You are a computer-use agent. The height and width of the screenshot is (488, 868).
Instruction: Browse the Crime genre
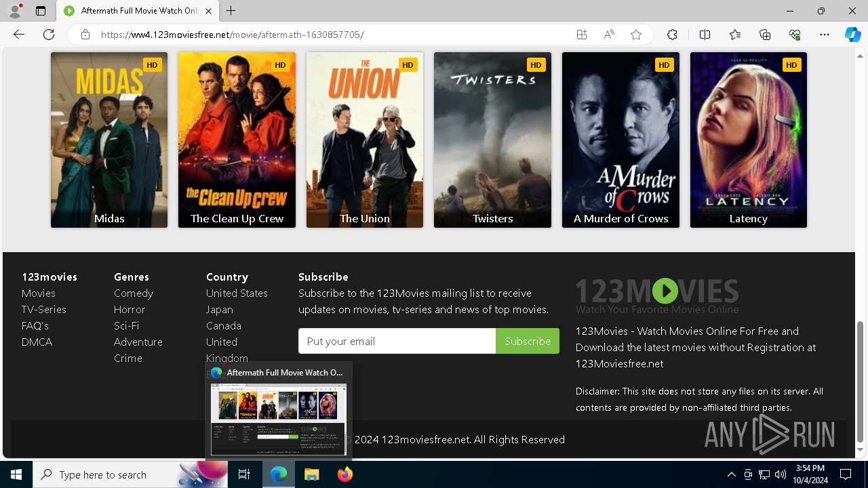point(128,358)
